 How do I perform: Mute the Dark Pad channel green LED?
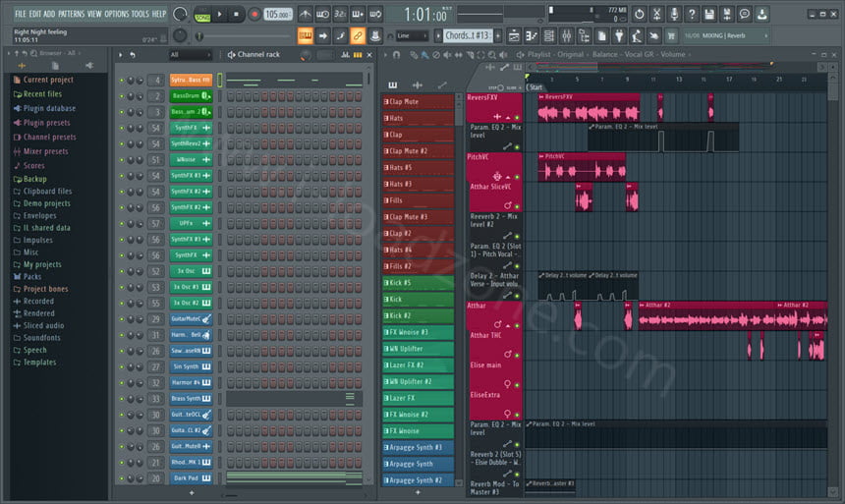pyautogui.click(x=122, y=478)
